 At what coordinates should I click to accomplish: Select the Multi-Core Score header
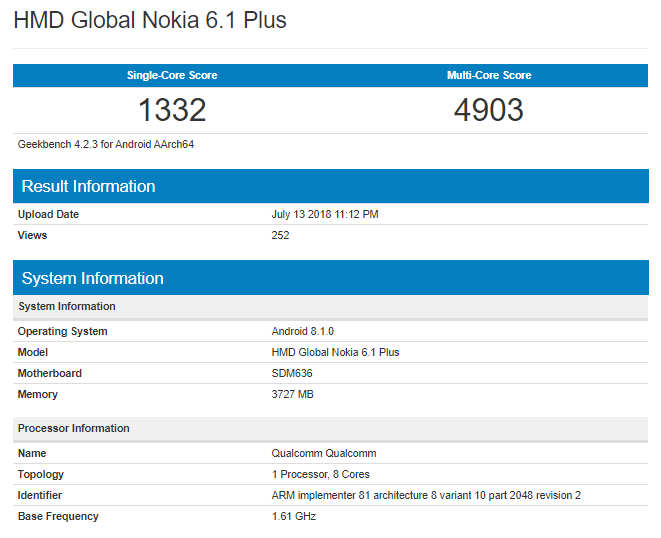tap(489, 75)
